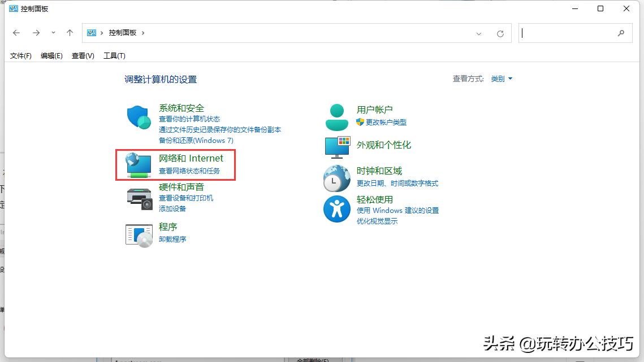Click the 网络和 Internet globe icon
The width and height of the screenshot is (644, 362).
coord(138,164)
